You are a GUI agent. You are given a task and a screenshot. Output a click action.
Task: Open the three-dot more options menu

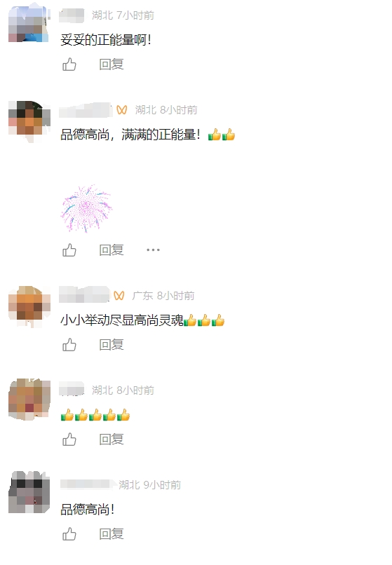tap(153, 250)
